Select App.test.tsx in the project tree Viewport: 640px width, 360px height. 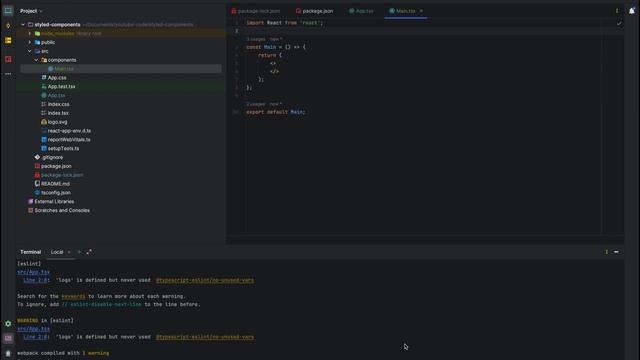coord(61,87)
